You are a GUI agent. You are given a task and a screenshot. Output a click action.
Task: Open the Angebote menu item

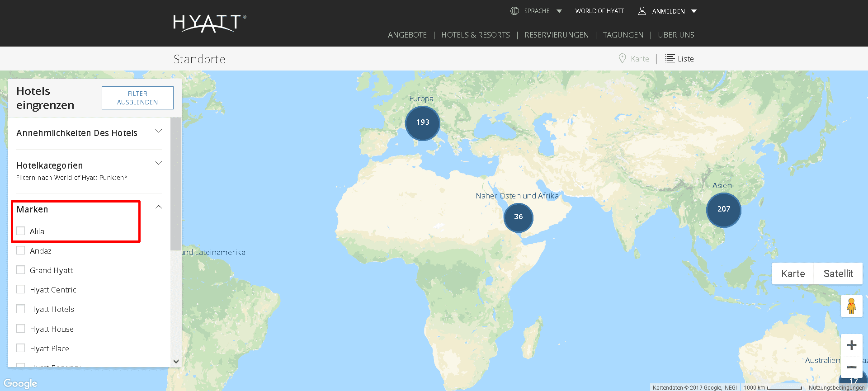(407, 35)
